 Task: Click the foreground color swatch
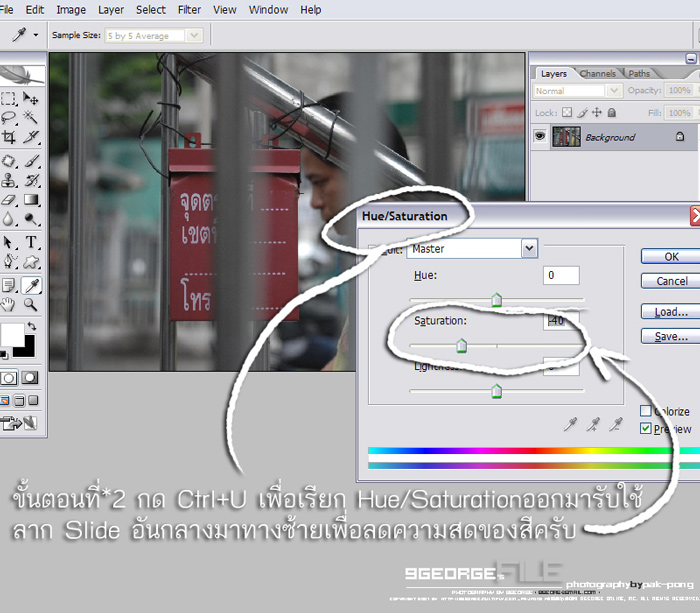(x=11, y=334)
